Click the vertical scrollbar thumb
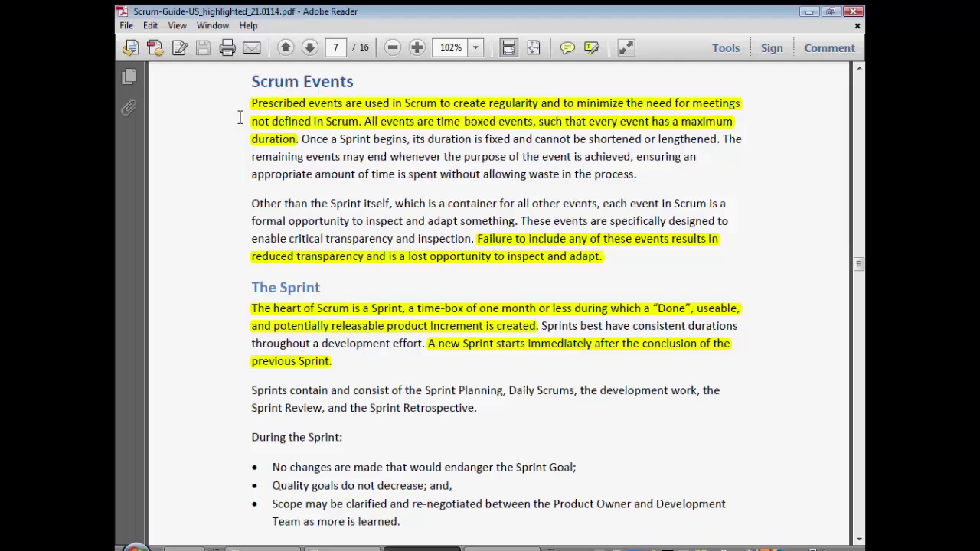The width and height of the screenshot is (980, 551). [858, 264]
